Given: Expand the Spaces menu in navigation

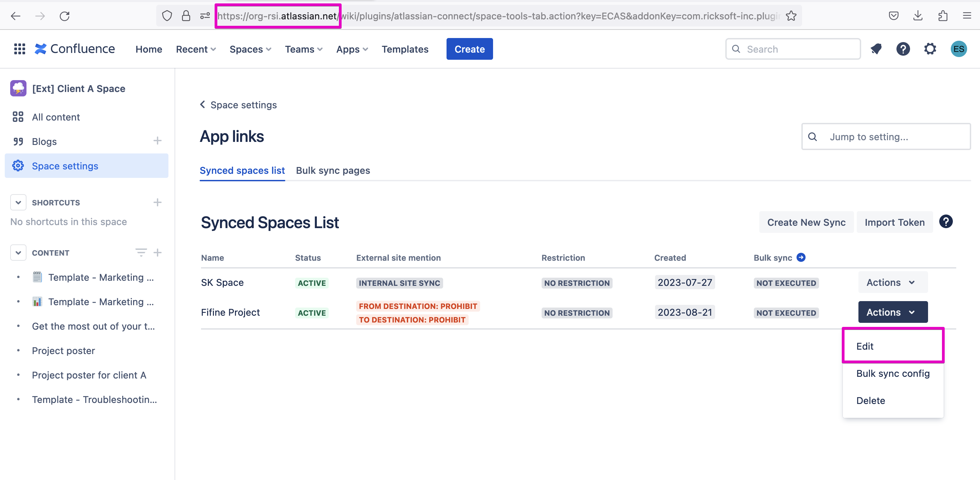Looking at the screenshot, I should point(250,49).
